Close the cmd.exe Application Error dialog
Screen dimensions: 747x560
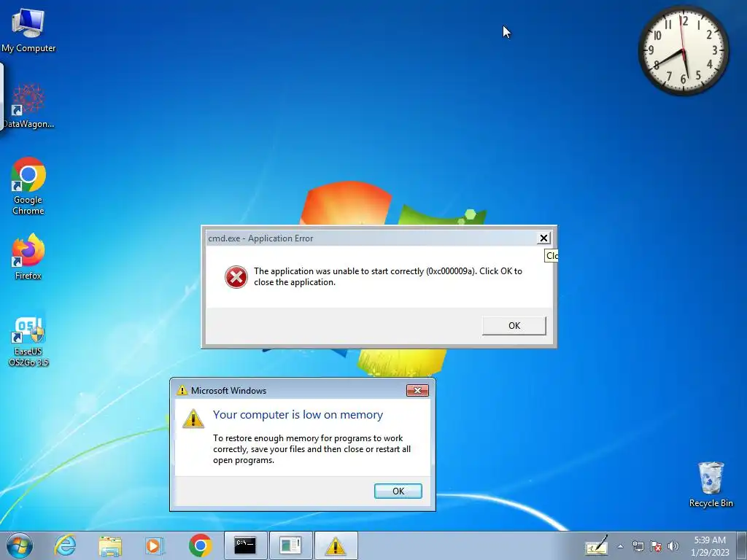[x=543, y=238]
